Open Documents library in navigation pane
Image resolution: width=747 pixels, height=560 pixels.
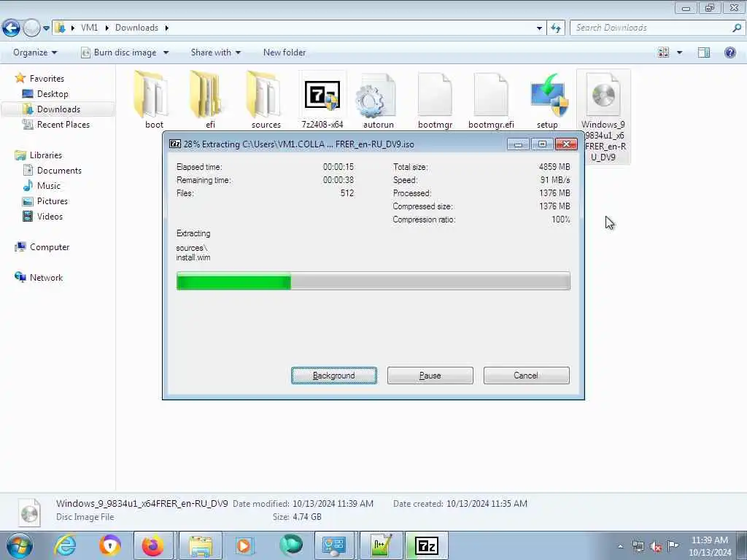[x=59, y=171]
